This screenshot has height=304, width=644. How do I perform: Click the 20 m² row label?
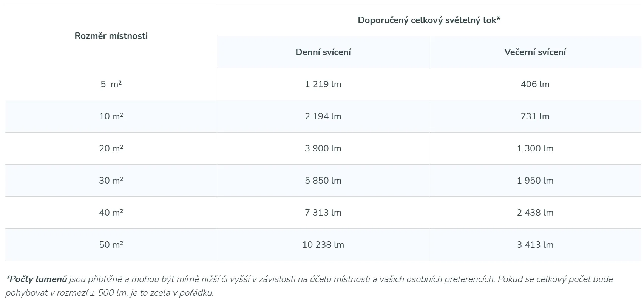111,148
